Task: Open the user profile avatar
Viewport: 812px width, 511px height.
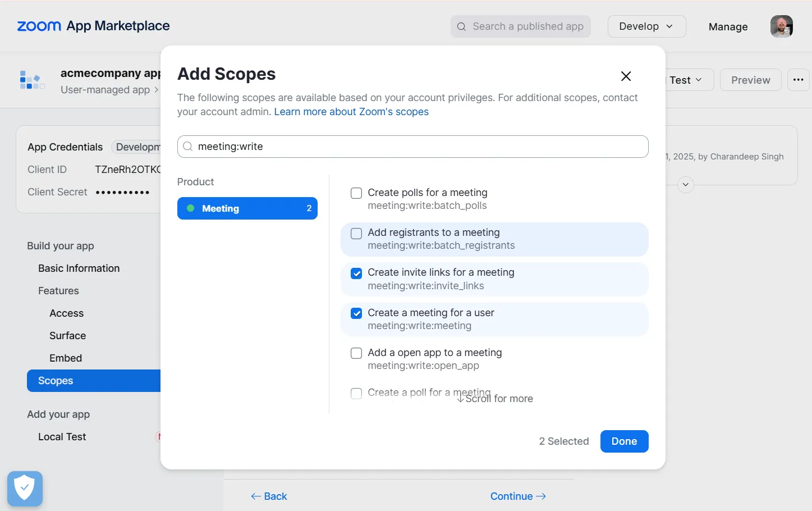Action: click(781, 26)
